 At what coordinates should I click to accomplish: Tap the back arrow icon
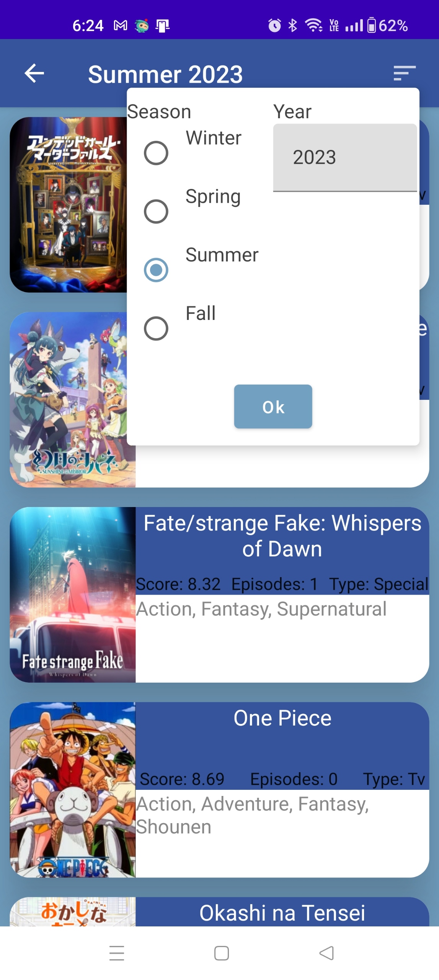click(34, 73)
